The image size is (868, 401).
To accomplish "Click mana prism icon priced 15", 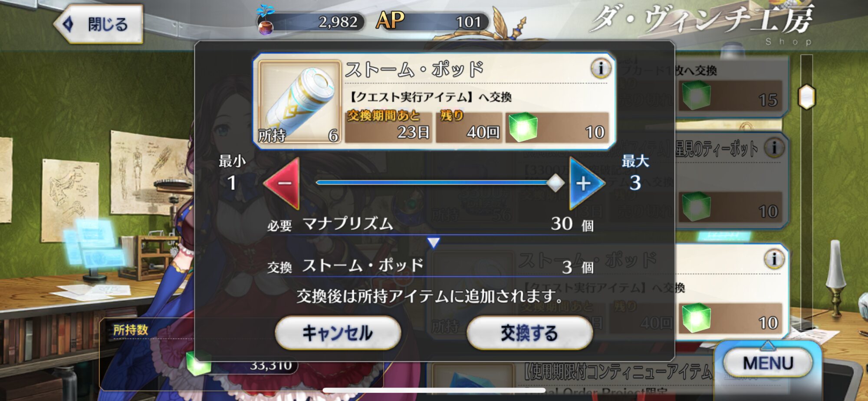I will point(696,96).
